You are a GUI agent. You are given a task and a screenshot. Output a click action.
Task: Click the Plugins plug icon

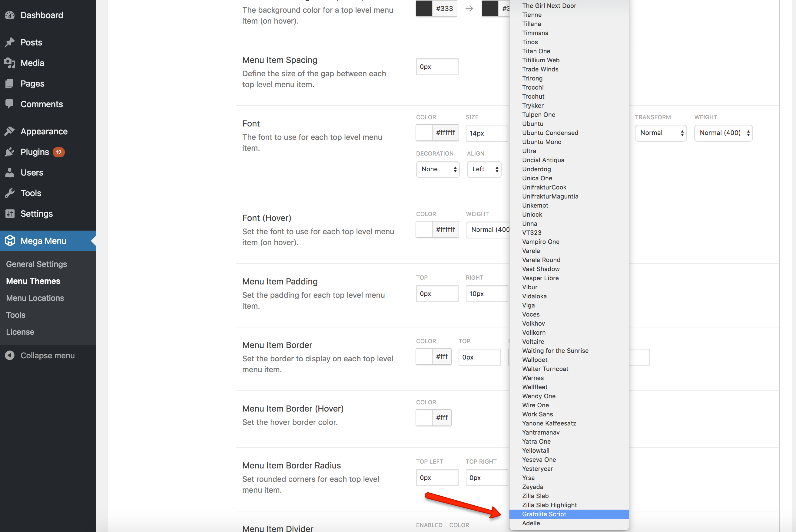tap(10, 152)
